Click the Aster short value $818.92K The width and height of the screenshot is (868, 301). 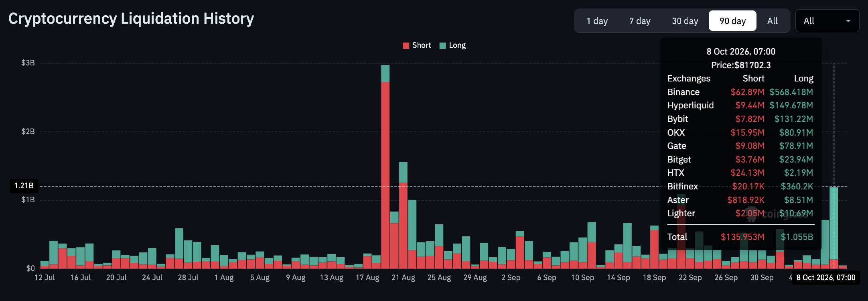(x=746, y=200)
